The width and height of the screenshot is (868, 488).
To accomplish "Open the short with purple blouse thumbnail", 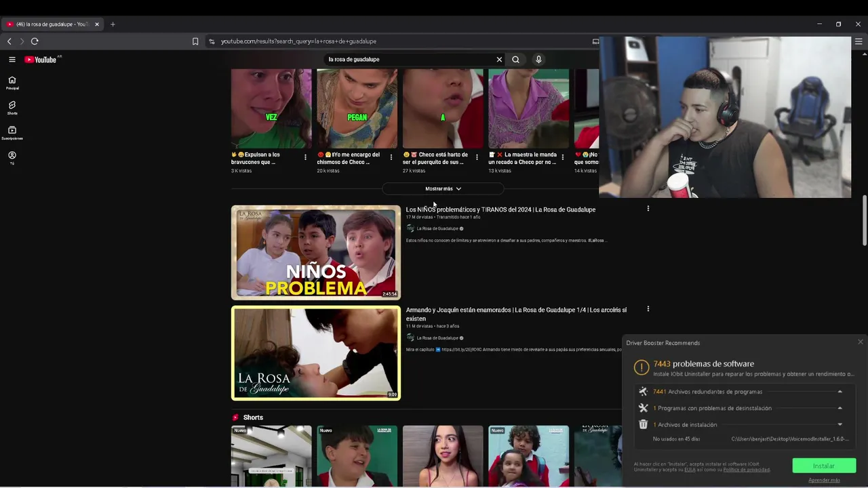I will point(528,108).
